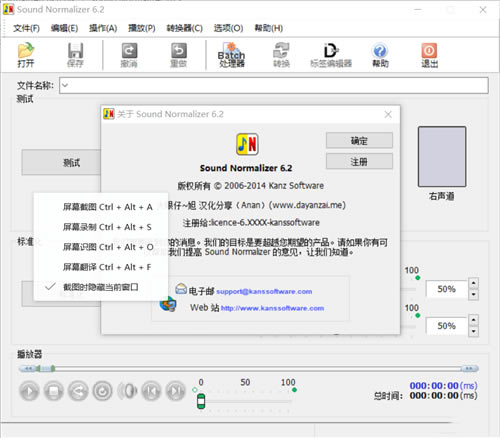
Task: Open a file with the 打开 toolbar icon
Action: click(x=26, y=55)
